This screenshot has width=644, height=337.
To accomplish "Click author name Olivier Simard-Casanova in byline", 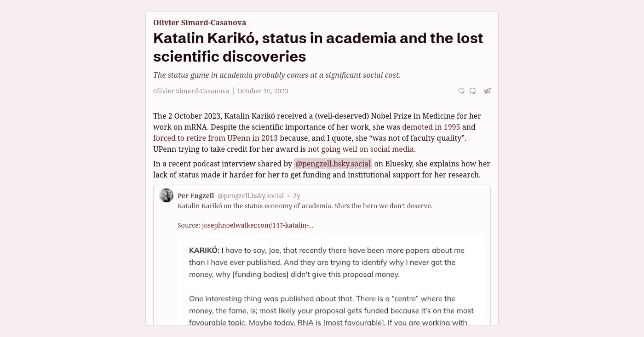I will coord(191,91).
